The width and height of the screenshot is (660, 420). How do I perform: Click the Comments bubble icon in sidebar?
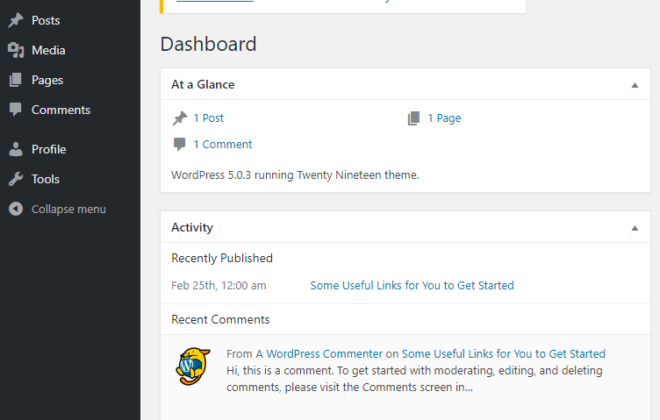[16, 110]
